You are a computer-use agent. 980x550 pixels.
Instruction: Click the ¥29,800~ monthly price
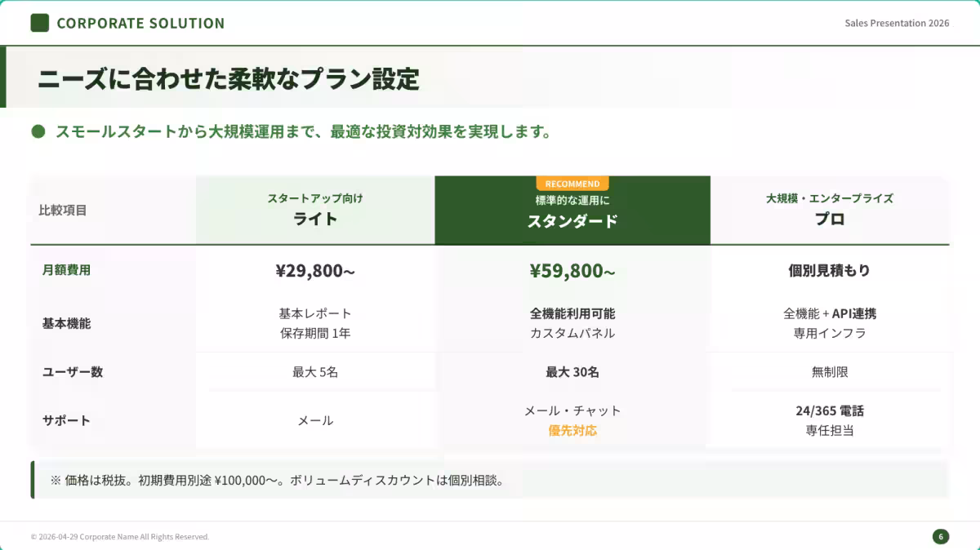click(x=315, y=271)
